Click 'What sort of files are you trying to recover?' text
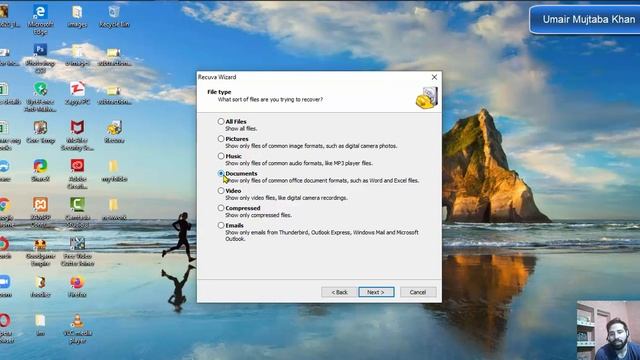The image size is (640, 360). pos(270,99)
